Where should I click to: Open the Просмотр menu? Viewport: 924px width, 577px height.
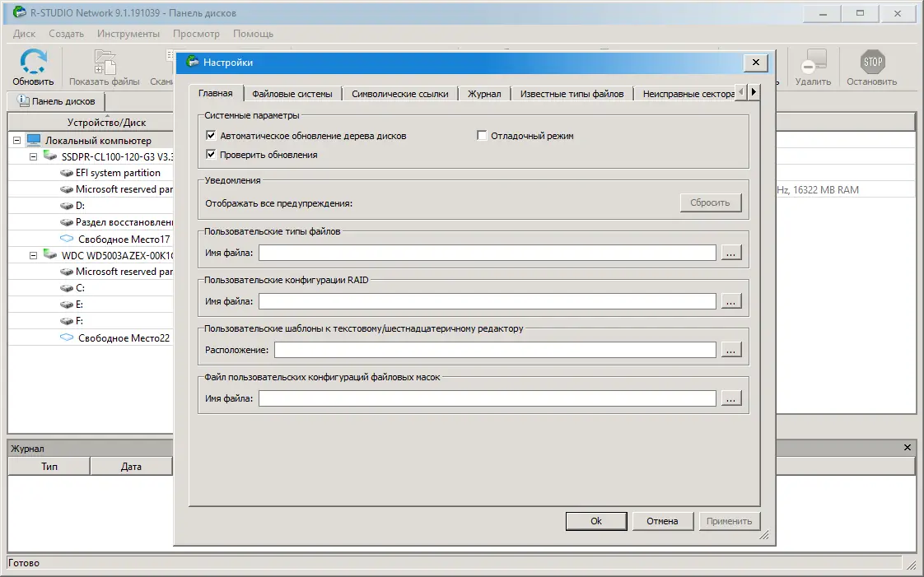coord(196,34)
